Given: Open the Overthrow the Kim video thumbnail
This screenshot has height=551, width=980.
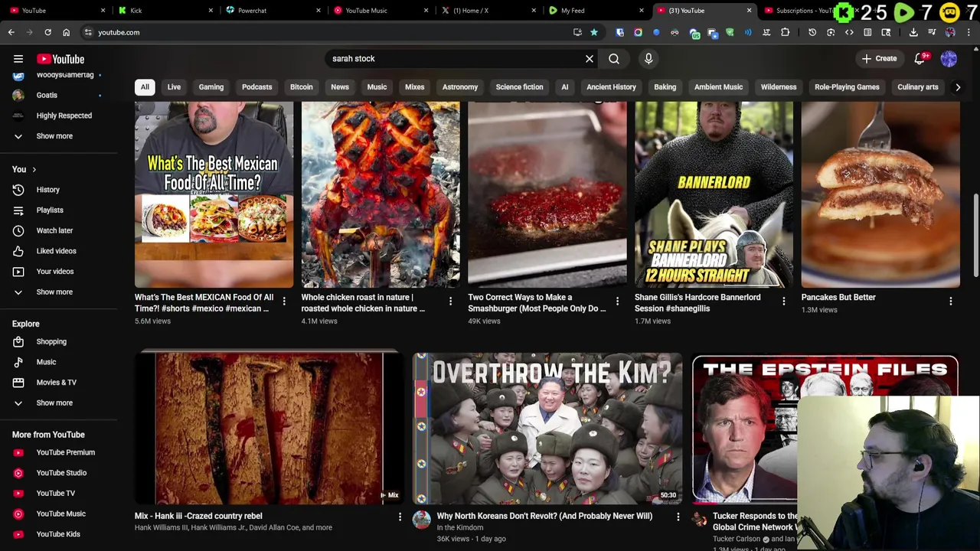Looking at the screenshot, I should (x=547, y=429).
